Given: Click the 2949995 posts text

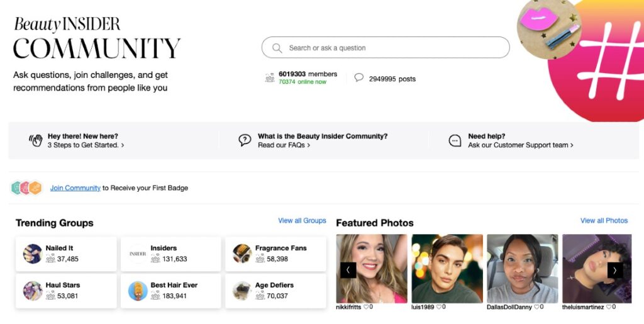Looking at the screenshot, I should [x=392, y=79].
